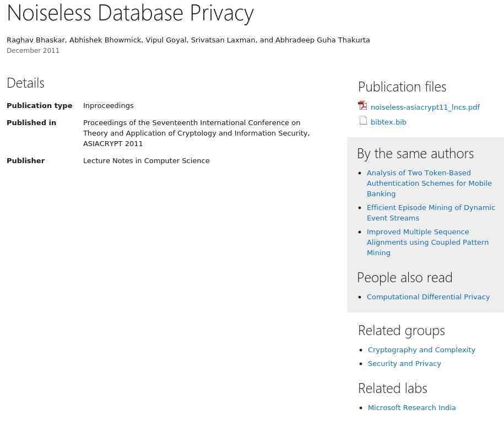Click the PDF file icon
This screenshot has height=441, width=504.
point(362,105)
